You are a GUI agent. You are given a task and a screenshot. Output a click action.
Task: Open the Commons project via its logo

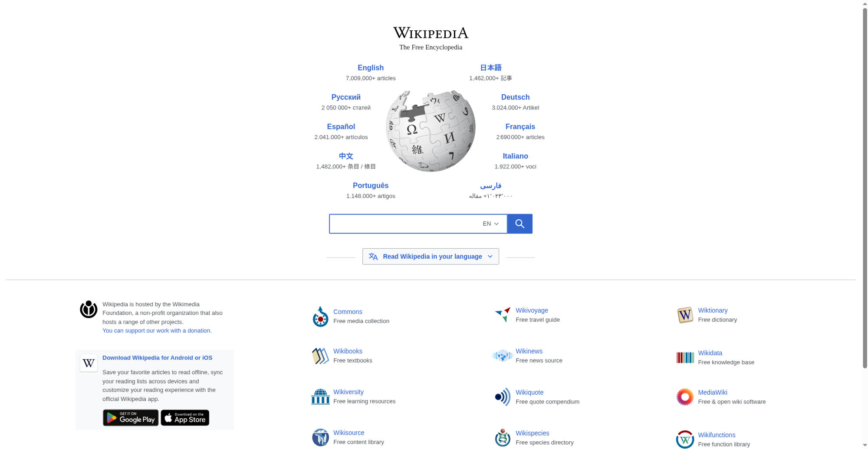click(x=320, y=317)
